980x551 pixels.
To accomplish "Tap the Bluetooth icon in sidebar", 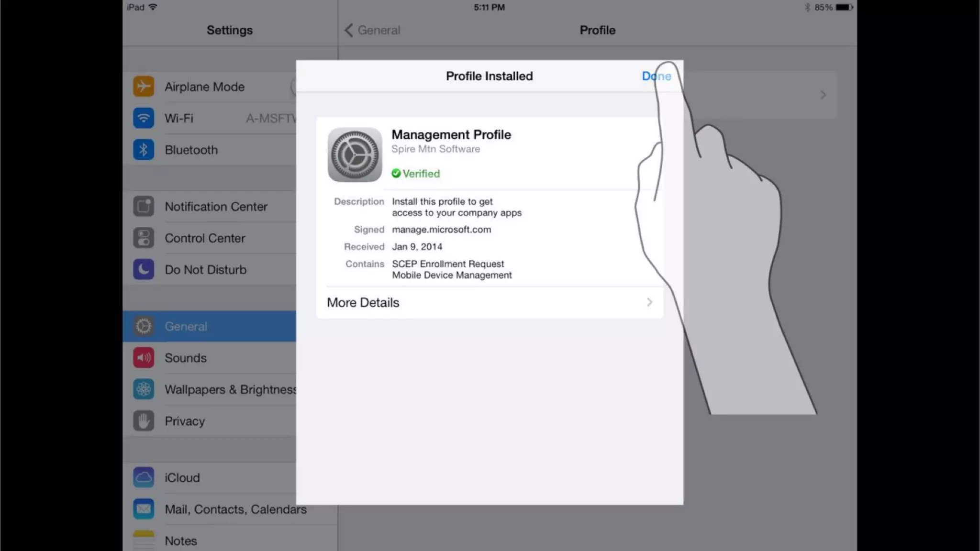I will coord(143,150).
